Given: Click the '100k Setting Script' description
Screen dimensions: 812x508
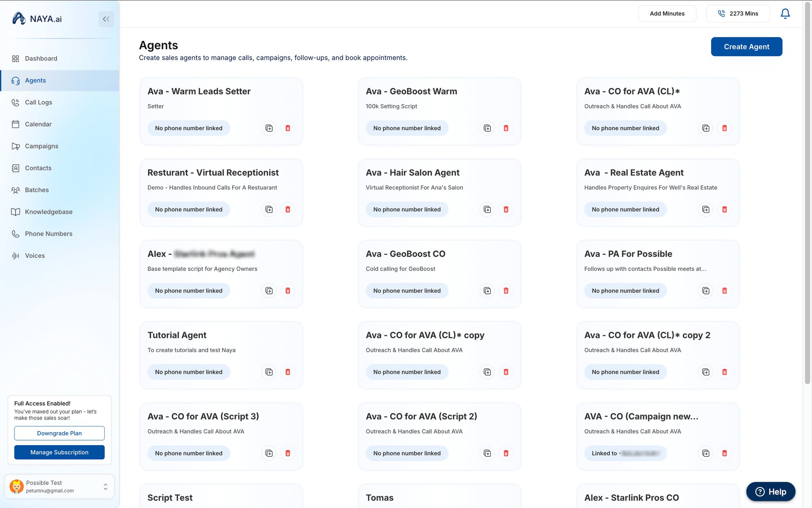Looking at the screenshot, I should (391, 106).
